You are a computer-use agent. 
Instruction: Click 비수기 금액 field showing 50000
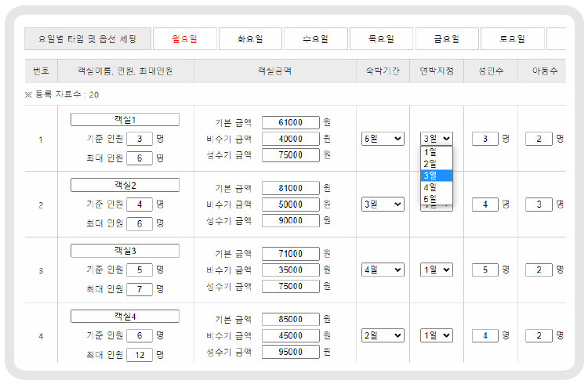pyautogui.click(x=290, y=205)
